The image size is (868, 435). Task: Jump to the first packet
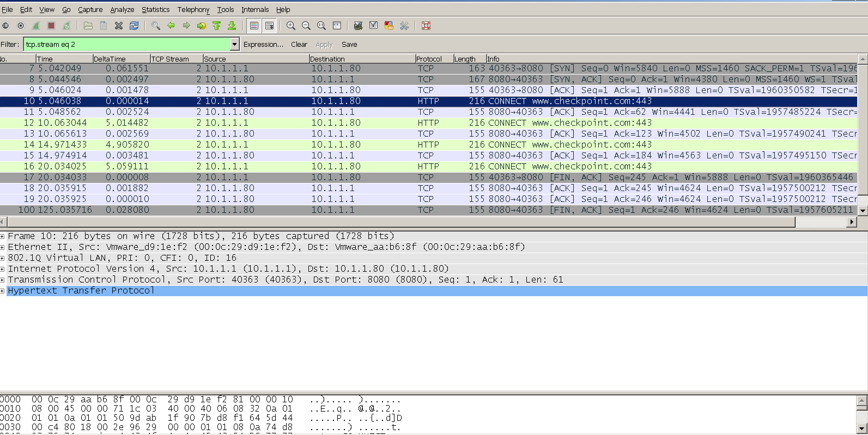click(x=217, y=26)
